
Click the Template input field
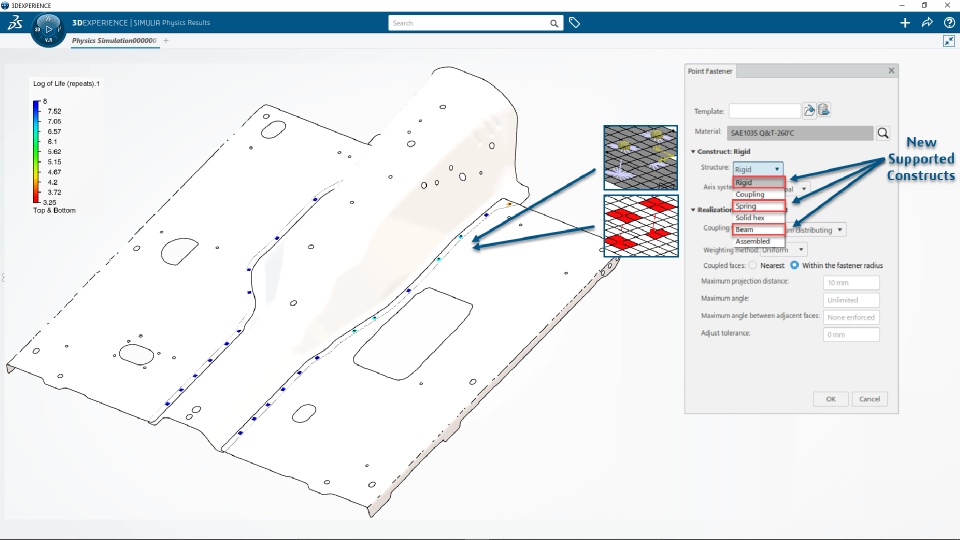[x=764, y=111]
